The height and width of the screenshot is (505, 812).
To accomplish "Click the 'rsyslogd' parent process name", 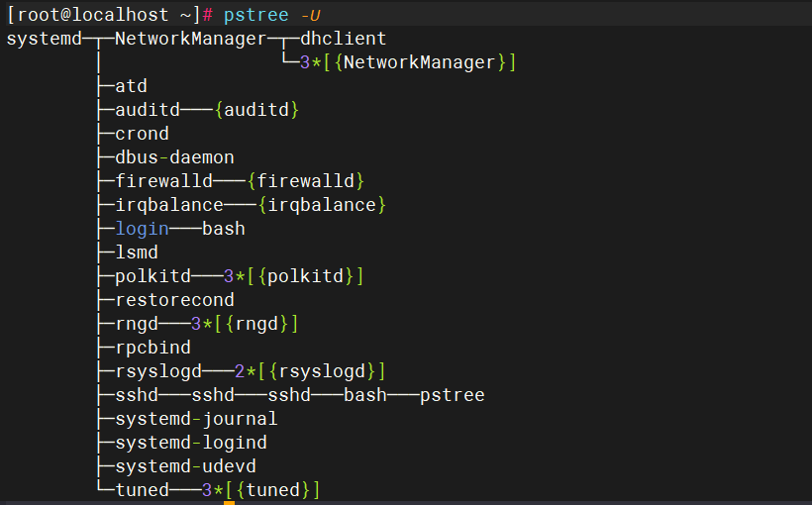I will 158,371.
